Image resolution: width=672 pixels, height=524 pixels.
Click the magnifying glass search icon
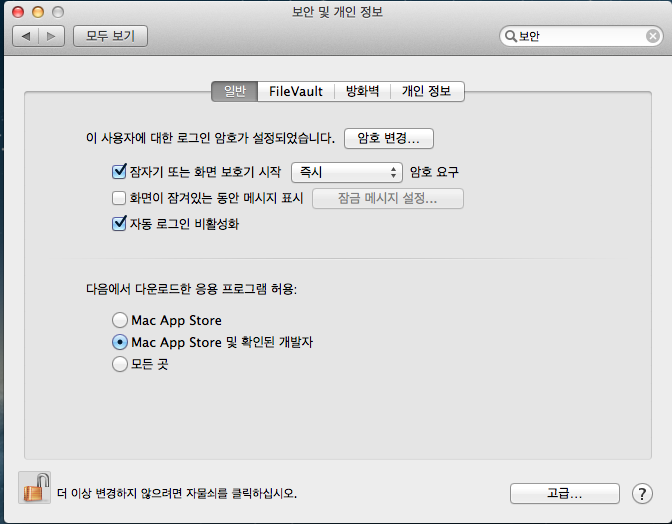pos(510,36)
